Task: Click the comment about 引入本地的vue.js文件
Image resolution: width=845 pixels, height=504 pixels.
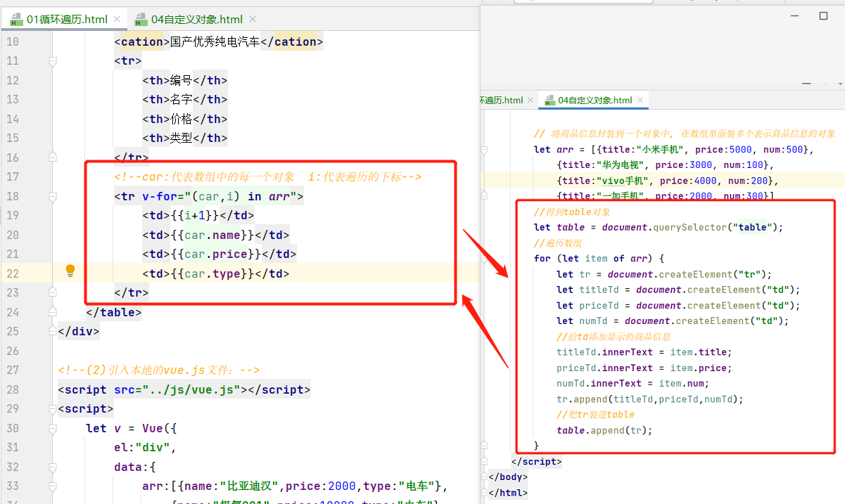Action: tap(159, 370)
